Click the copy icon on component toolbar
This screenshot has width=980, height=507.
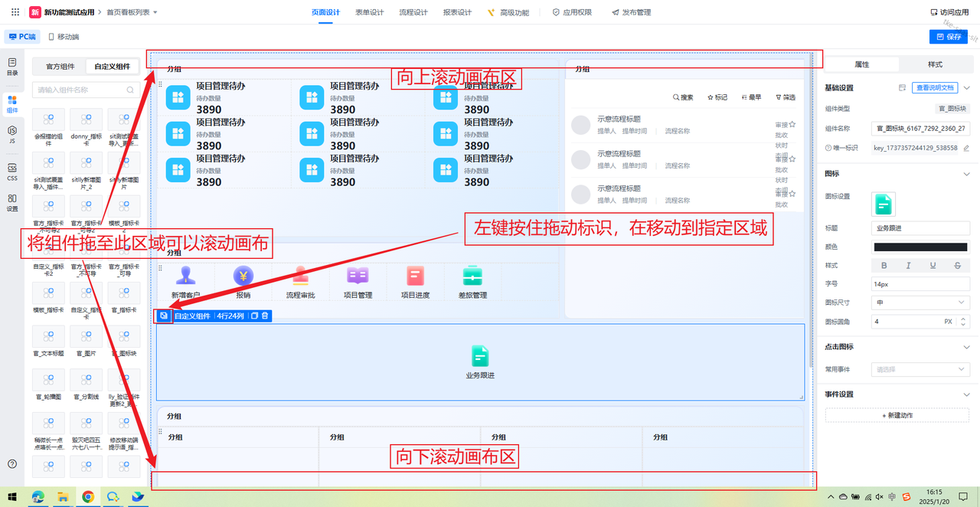tap(255, 316)
